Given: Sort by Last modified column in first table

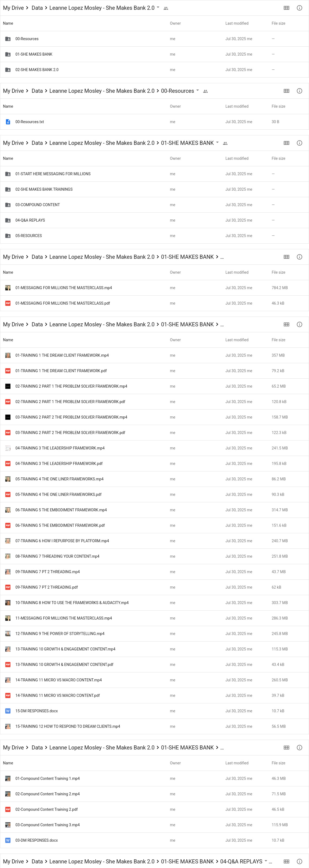Looking at the screenshot, I should click(x=237, y=23).
